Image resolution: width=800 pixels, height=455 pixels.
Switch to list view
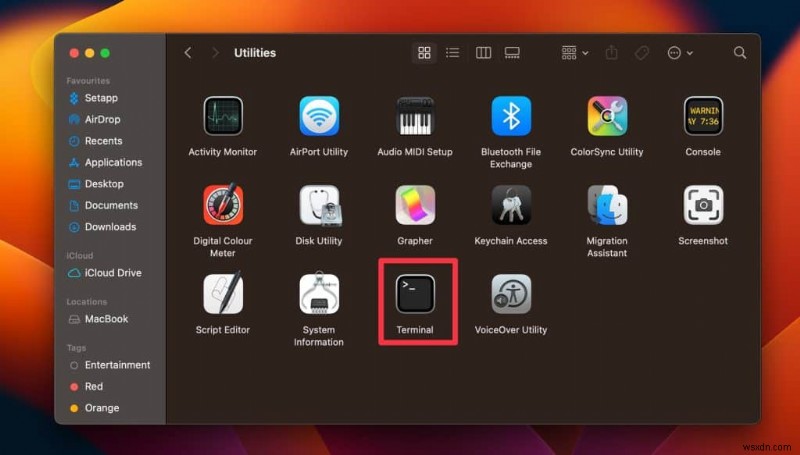tap(452, 53)
